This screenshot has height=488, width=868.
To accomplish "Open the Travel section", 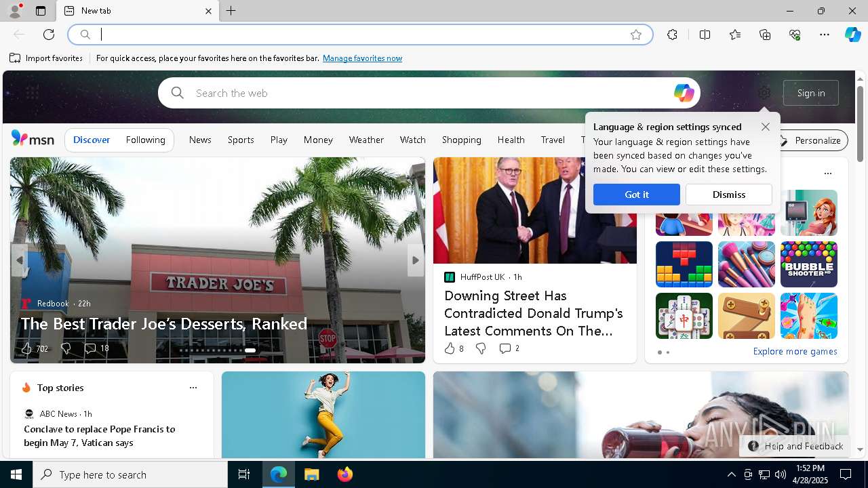I will point(553,140).
